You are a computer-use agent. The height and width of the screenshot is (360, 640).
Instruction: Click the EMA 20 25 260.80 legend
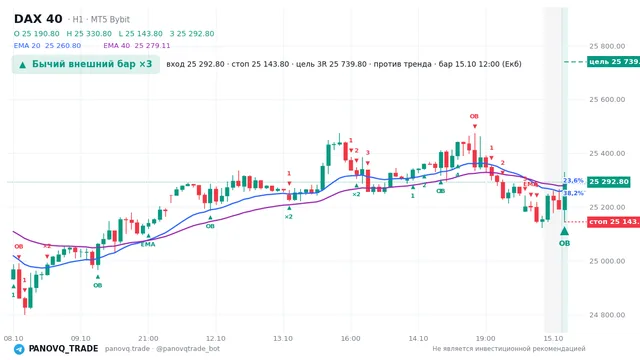[x=47, y=45]
